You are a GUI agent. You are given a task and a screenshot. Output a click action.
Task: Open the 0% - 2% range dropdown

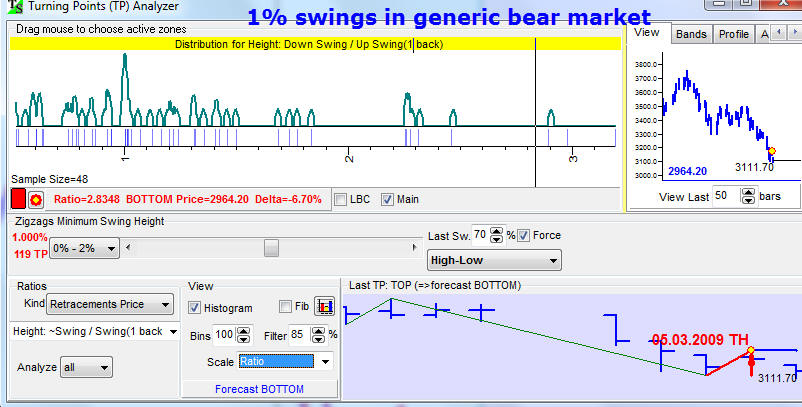pyautogui.click(x=85, y=247)
